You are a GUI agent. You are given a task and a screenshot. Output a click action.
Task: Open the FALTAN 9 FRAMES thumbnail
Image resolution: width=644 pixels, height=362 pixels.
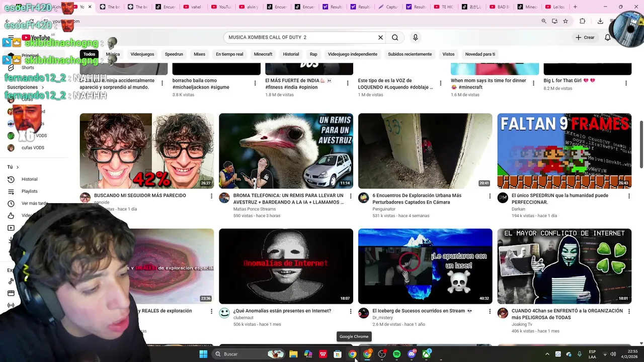(564, 151)
